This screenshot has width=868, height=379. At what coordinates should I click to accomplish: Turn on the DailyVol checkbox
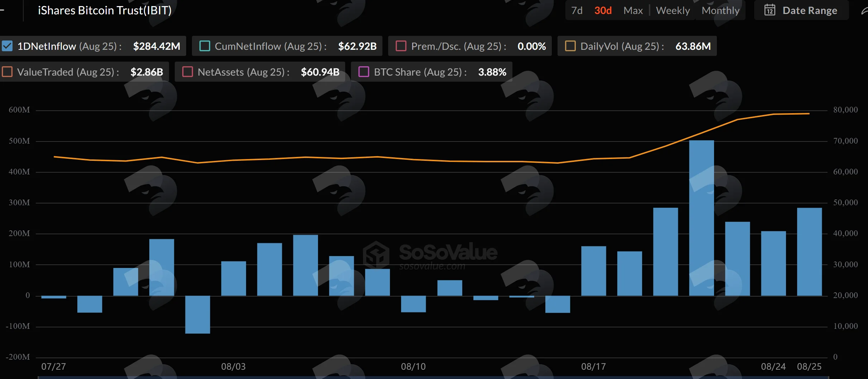pos(570,46)
